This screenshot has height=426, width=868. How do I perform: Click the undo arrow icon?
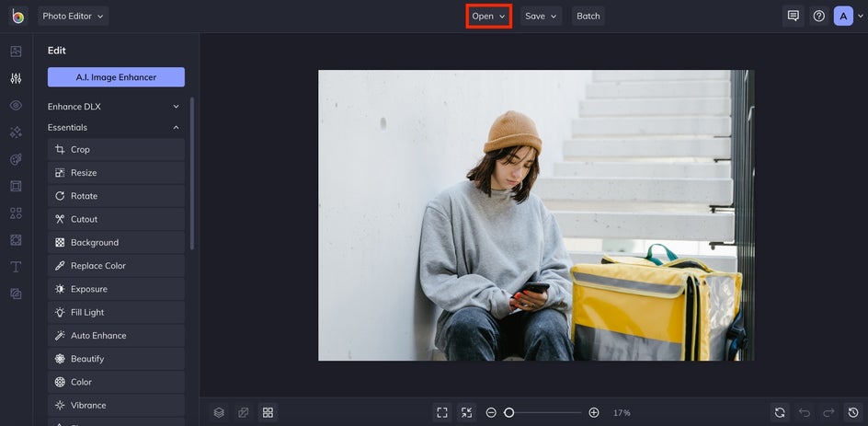point(805,412)
